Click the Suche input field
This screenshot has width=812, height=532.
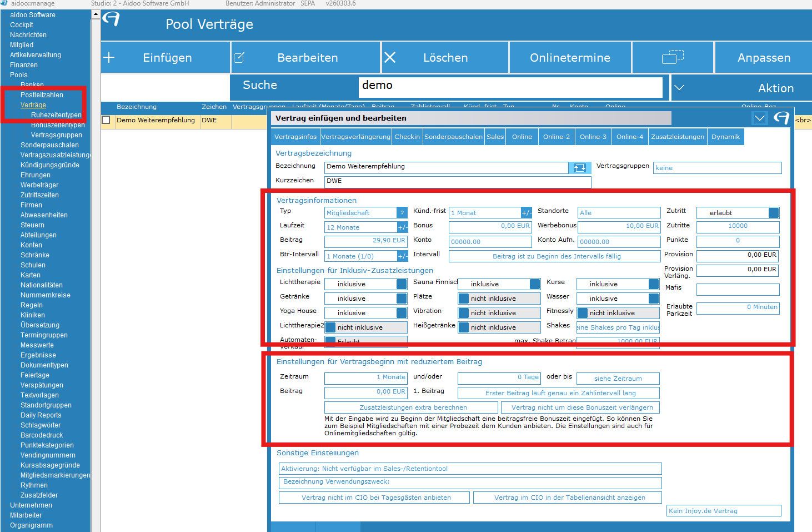tap(510, 86)
